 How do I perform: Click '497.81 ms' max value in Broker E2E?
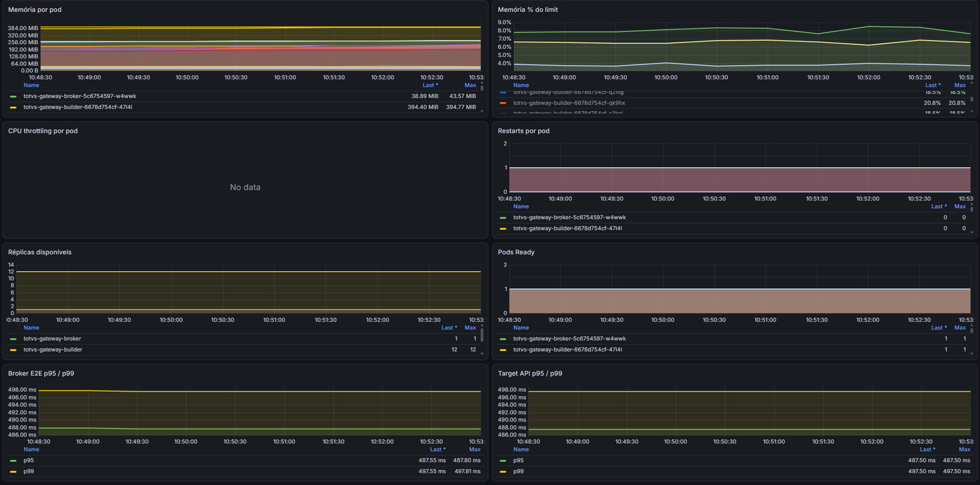[x=467, y=471]
